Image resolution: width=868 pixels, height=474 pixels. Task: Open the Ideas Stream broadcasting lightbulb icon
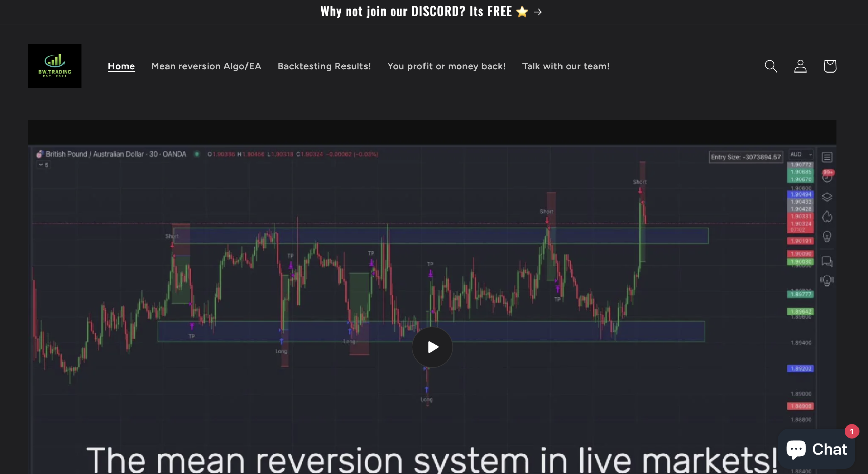[827, 280]
